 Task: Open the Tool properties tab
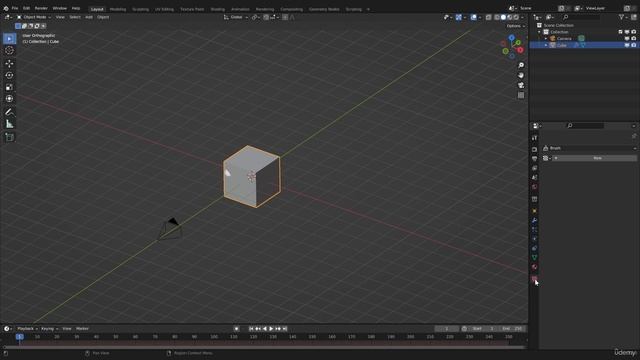(x=534, y=138)
